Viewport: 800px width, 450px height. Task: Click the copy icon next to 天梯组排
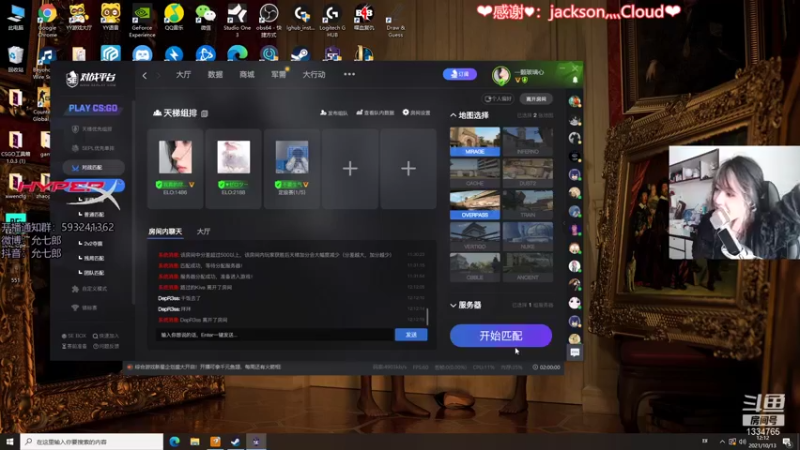coord(205,113)
